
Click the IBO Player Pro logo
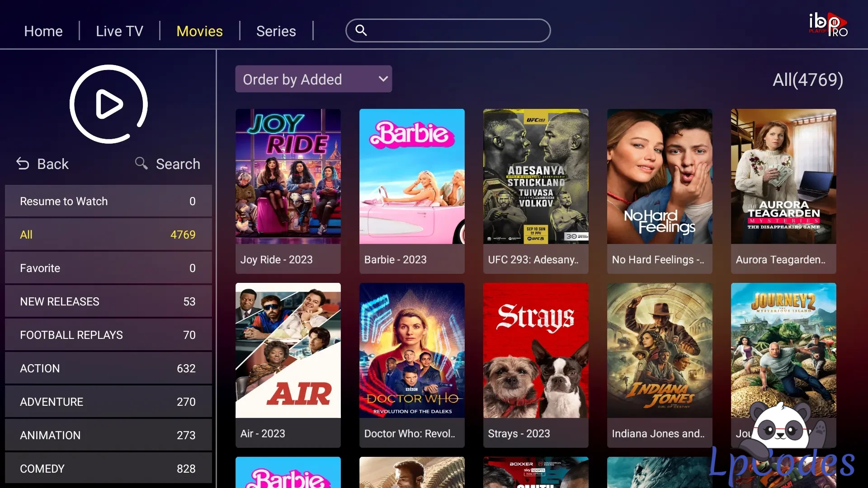[x=828, y=24]
